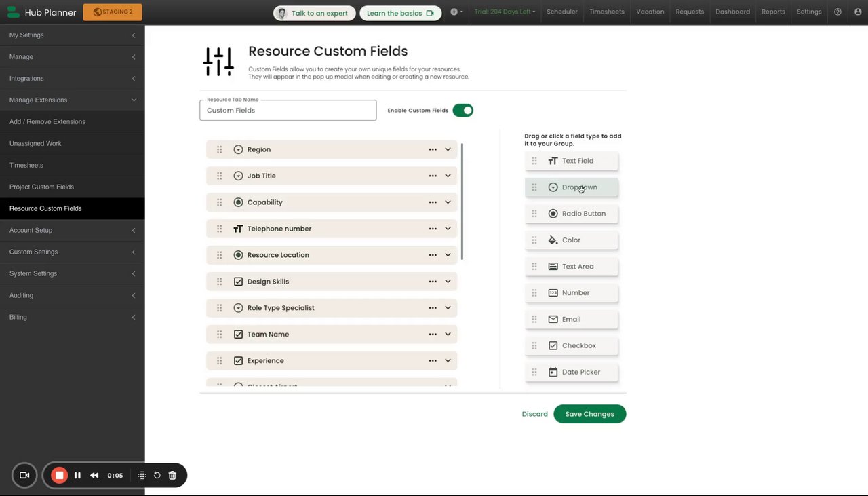Restart recording with the rewind icon
The width and height of the screenshot is (868, 496).
point(94,476)
